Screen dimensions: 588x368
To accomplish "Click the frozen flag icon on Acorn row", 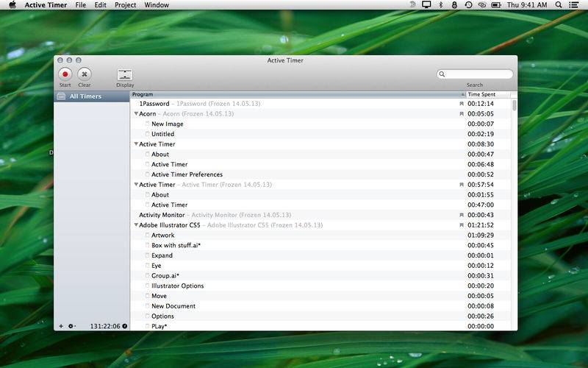I will pos(462,114).
